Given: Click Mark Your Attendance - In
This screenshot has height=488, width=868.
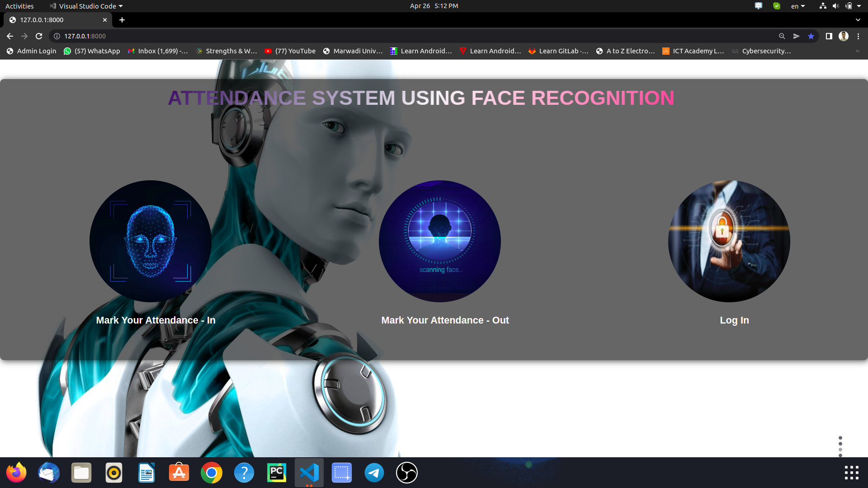Looking at the screenshot, I should coord(156,320).
